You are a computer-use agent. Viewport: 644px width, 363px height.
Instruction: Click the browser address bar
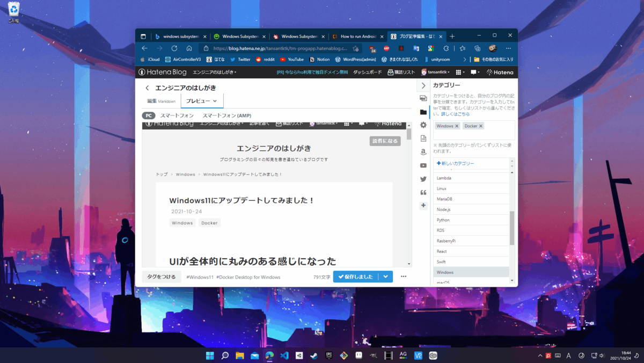coord(281,48)
